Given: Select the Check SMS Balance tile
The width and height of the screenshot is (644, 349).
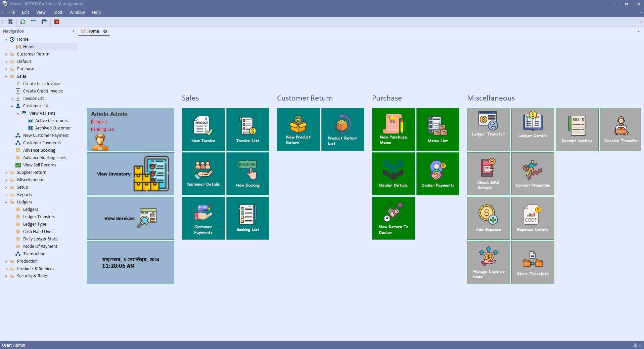Looking at the screenshot, I should (488, 174).
